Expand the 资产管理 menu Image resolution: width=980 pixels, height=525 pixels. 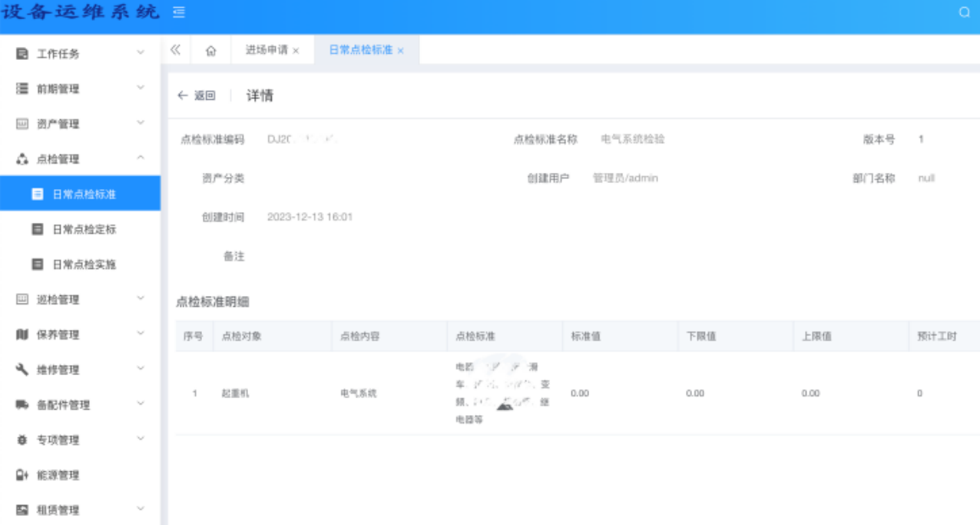point(141,123)
